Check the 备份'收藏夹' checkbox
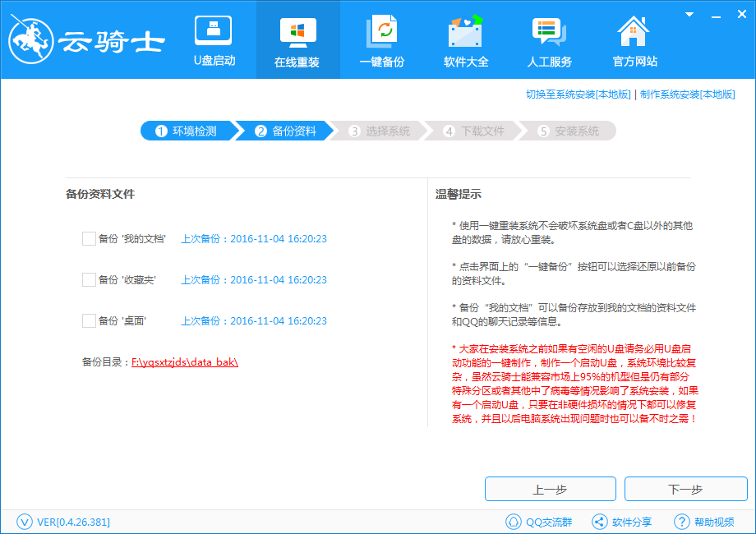 point(89,279)
